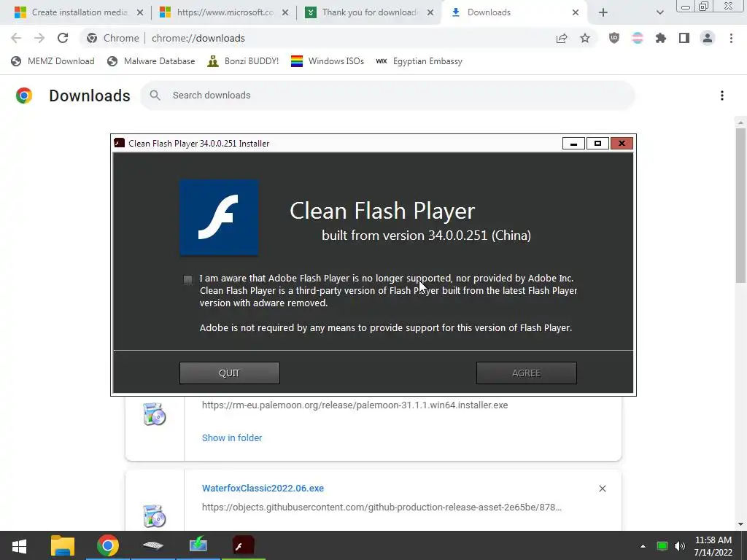
Task: Open uBlock Origin extension icon
Action: click(614, 38)
